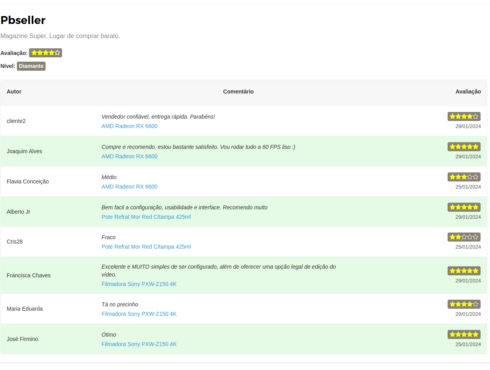490x370 pixels.
Task: Click comment 'Compre e recomendo, estou bastante satisfeito'
Action: tap(198, 147)
